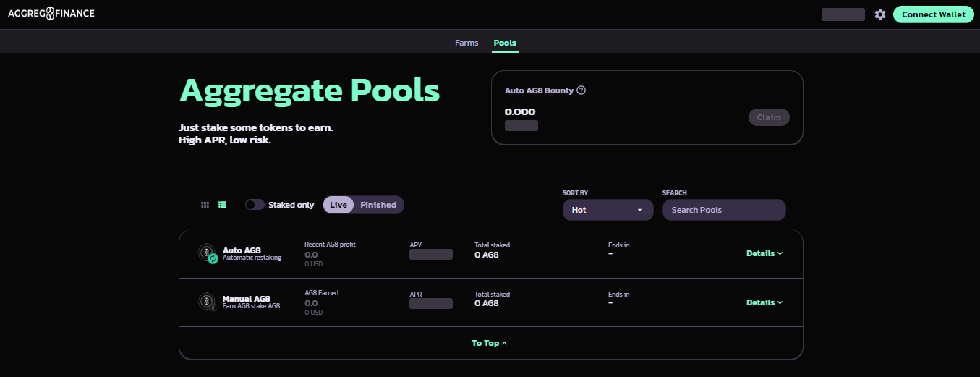The image size is (980, 377).
Task: Click the Auto AG8 pool token icon
Action: pos(208,253)
